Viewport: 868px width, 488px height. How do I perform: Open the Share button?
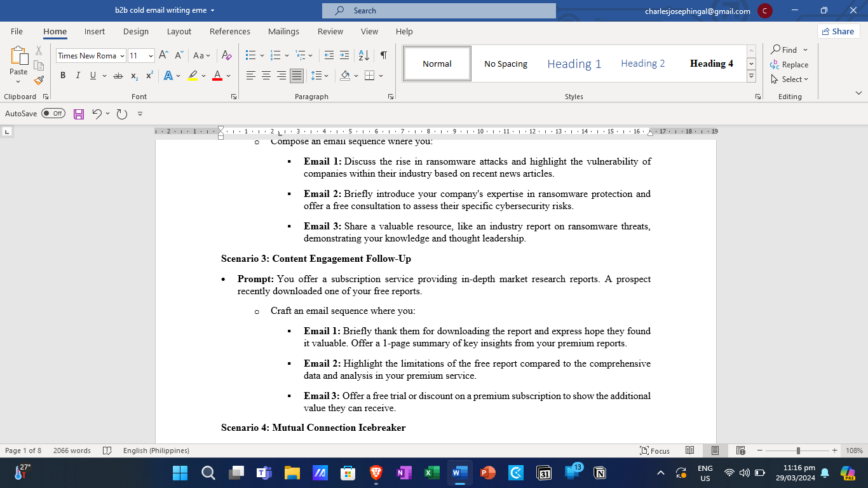(838, 31)
